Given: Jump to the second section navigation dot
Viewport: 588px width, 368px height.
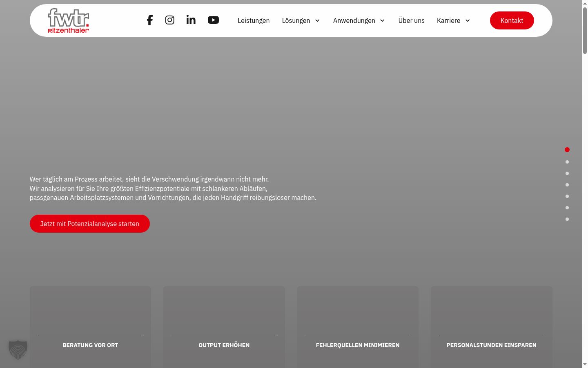Looking at the screenshot, I should pos(567,162).
